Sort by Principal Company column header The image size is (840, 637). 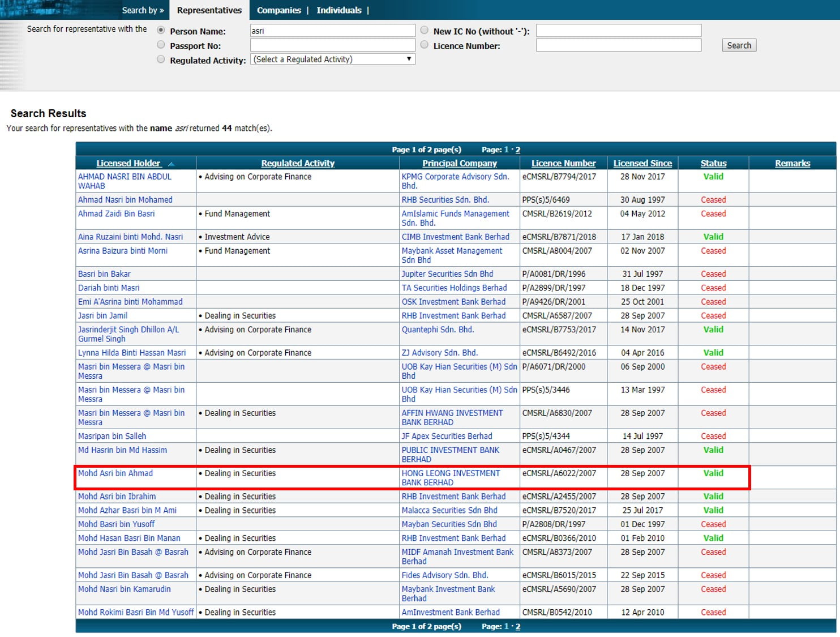click(459, 163)
